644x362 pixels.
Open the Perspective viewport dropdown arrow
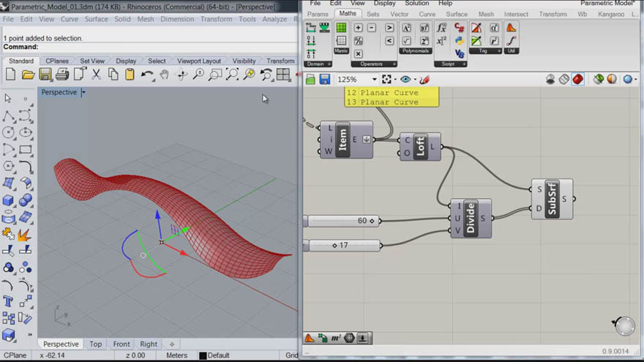83,92
